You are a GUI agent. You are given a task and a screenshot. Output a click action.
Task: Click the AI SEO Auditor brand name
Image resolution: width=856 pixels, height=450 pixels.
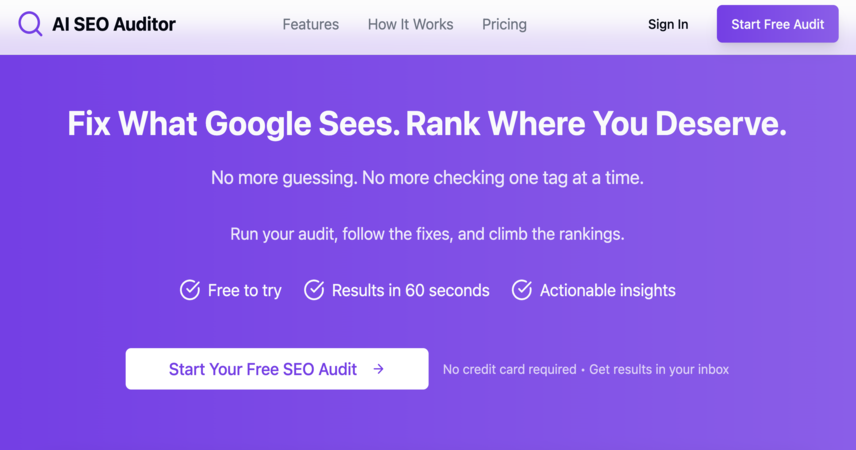(x=114, y=24)
